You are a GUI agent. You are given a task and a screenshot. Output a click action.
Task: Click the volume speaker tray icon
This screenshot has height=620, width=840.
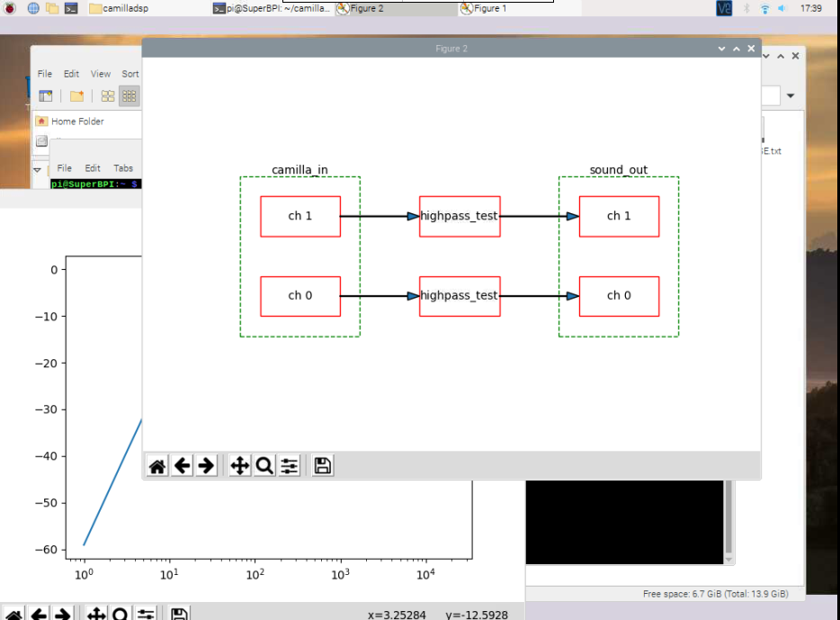pos(782,8)
